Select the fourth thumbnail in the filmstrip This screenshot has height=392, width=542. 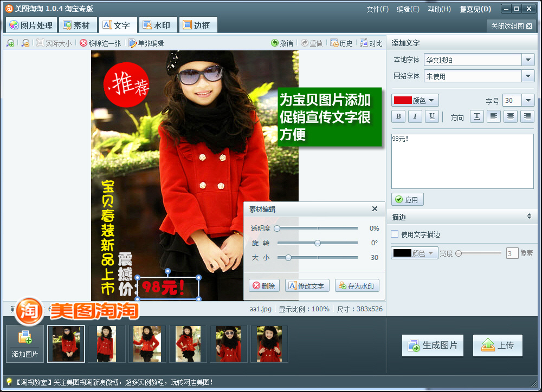(x=188, y=344)
